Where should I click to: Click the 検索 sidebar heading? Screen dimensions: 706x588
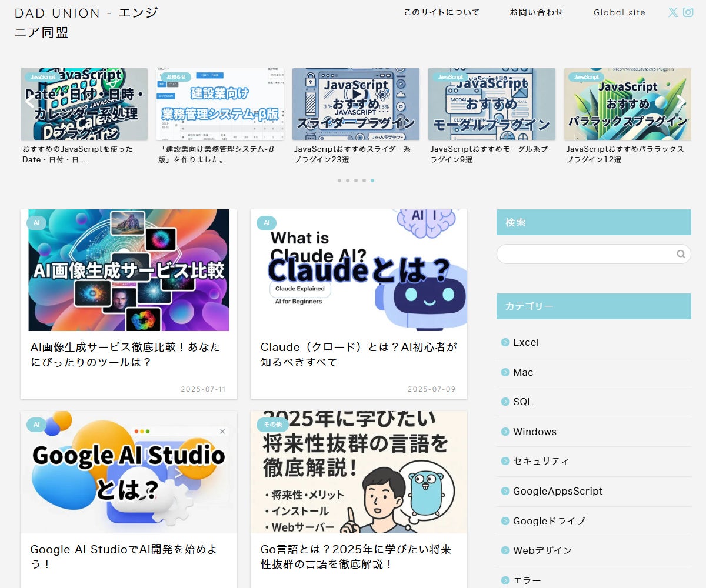coord(594,222)
